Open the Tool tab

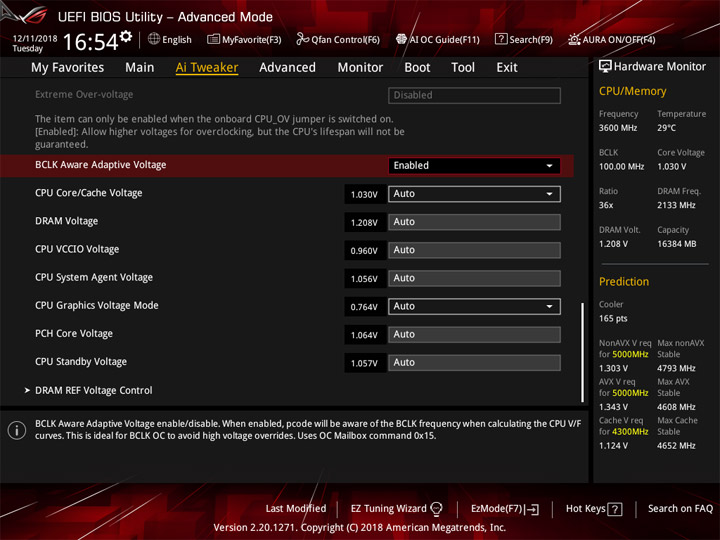pos(463,68)
